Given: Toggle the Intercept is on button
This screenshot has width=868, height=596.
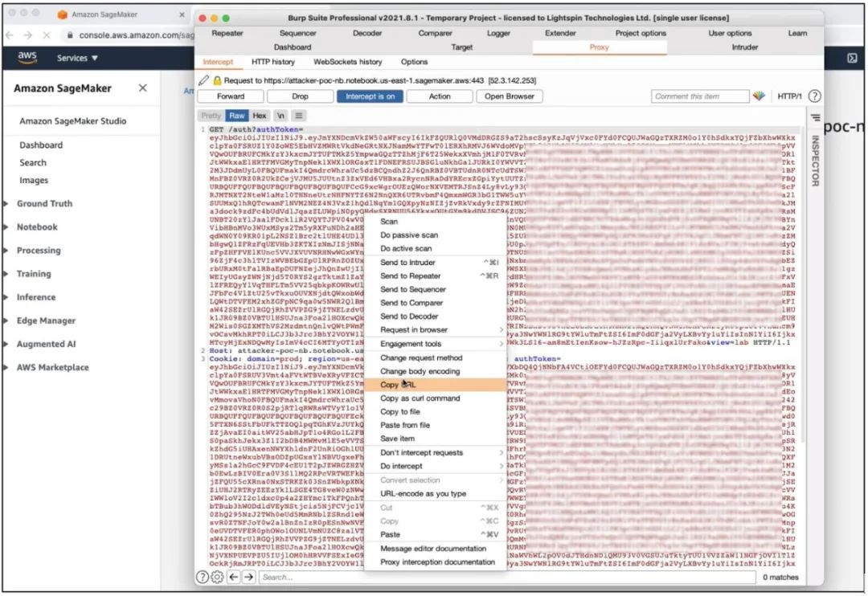Looking at the screenshot, I should point(370,96).
